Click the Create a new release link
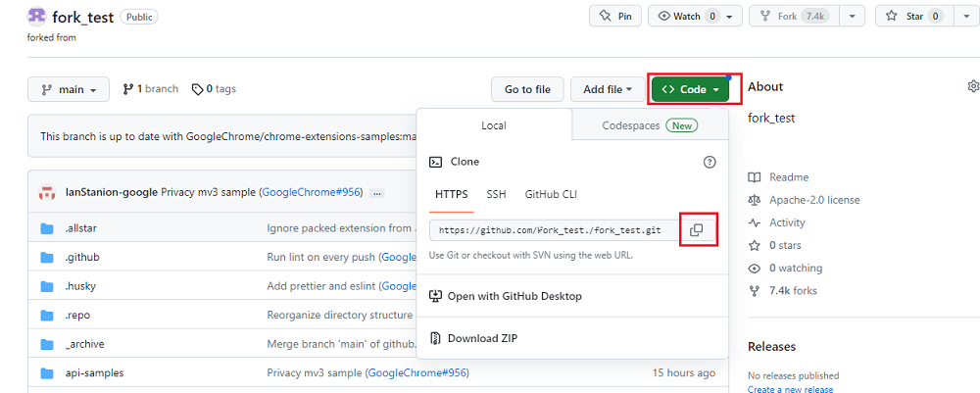The height and width of the screenshot is (393, 980). pyautogui.click(x=790, y=389)
